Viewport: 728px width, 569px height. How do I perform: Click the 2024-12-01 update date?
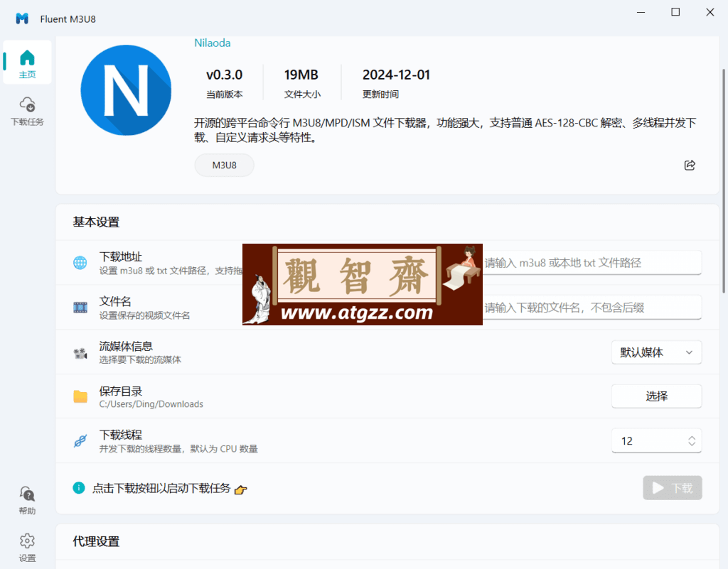point(396,75)
